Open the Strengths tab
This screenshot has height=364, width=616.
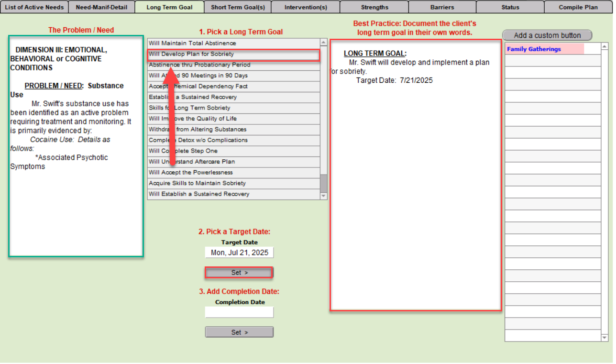[374, 7]
